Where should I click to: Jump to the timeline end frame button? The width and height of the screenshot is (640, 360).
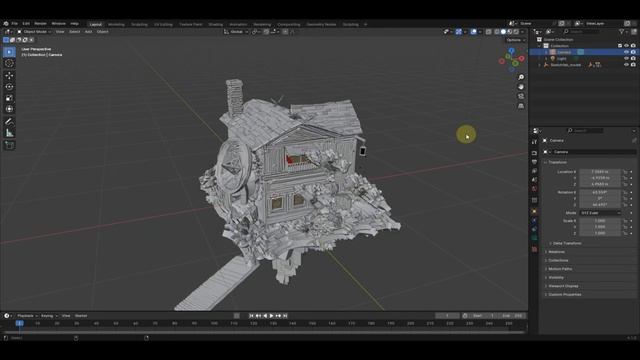pyautogui.click(x=285, y=316)
